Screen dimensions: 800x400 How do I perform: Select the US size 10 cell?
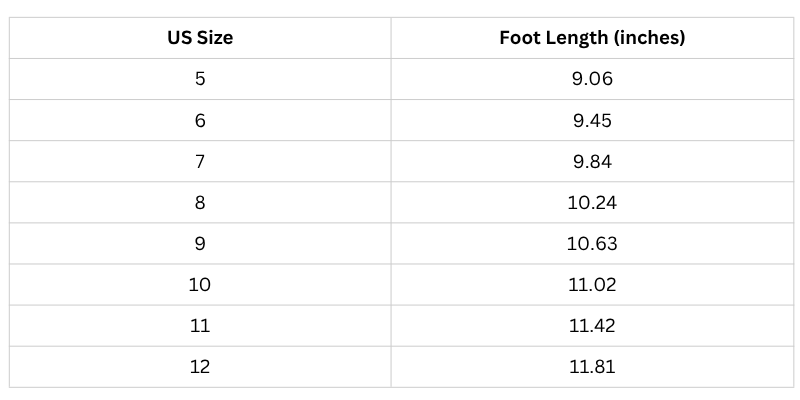200,284
